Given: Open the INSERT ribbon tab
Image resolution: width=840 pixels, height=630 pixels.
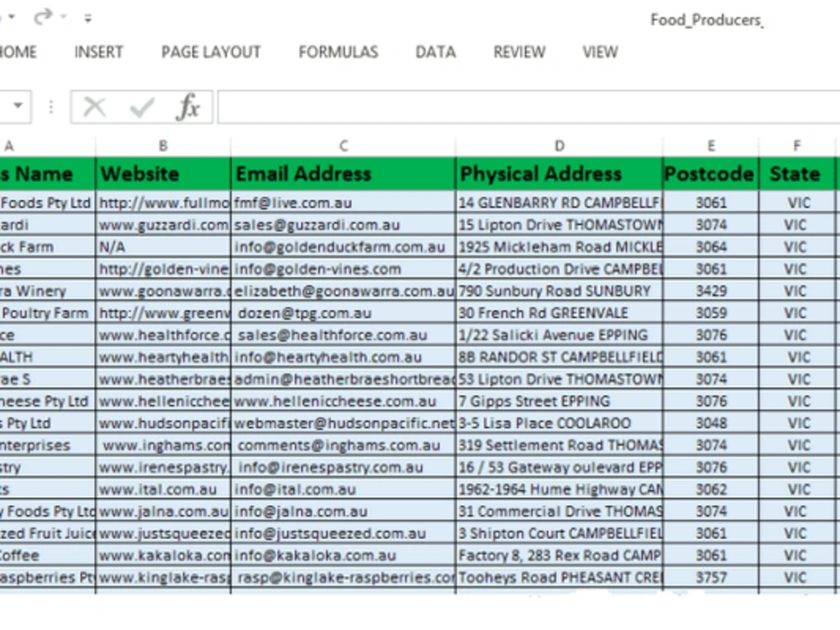Looking at the screenshot, I should [x=98, y=52].
